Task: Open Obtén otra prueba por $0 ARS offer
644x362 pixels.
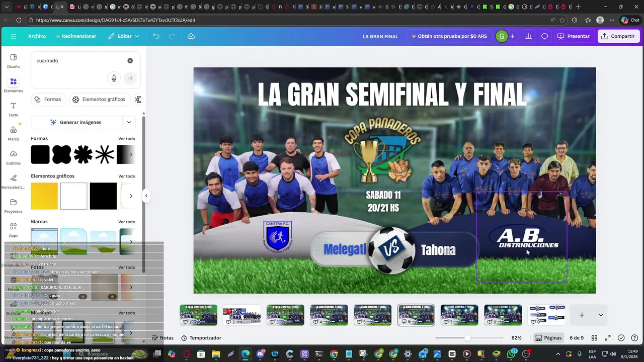Action: tap(449, 36)
